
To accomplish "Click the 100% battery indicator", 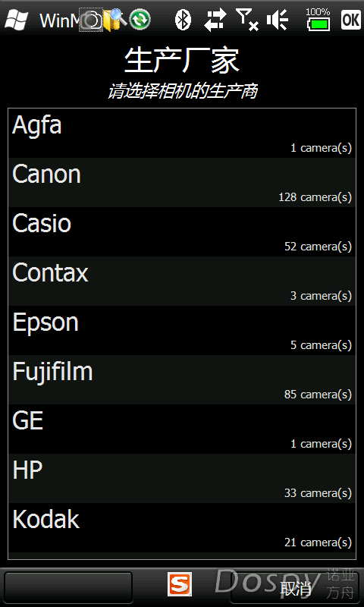I will pyautogui.click(x=318, y=20).
